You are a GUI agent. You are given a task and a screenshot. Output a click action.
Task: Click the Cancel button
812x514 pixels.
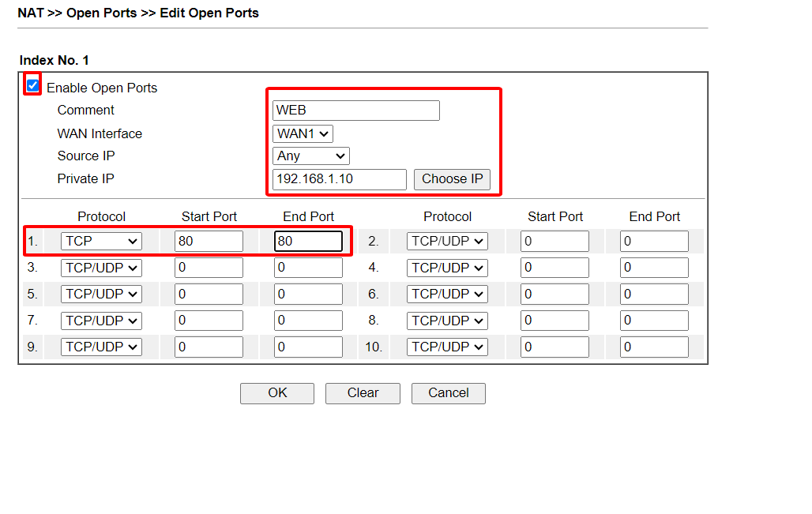[449, 393]
